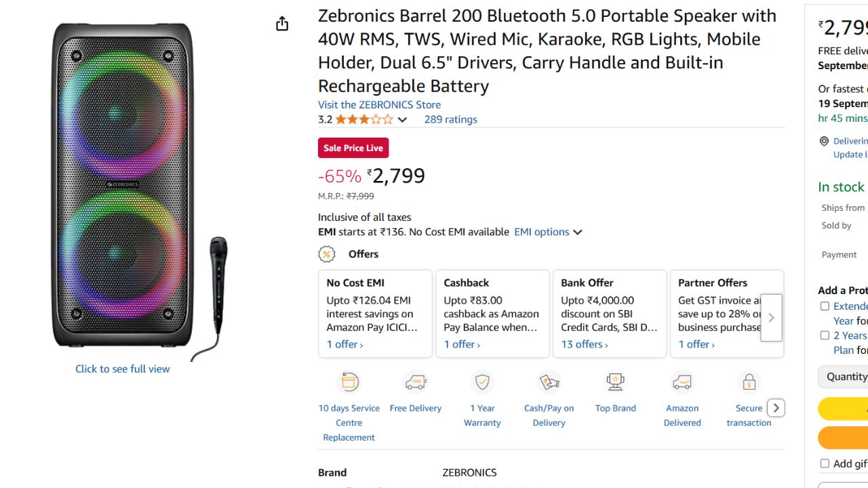Show next offers with carousel arrow

coord(771,318)
